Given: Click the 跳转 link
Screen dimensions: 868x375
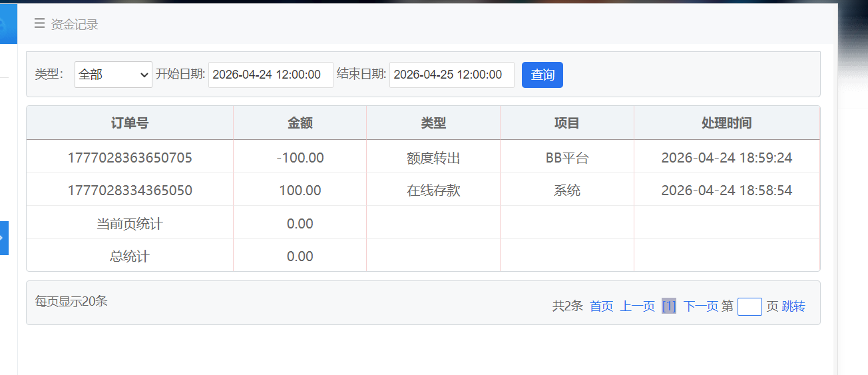Looking at the screenshot, I should [793, 306].
